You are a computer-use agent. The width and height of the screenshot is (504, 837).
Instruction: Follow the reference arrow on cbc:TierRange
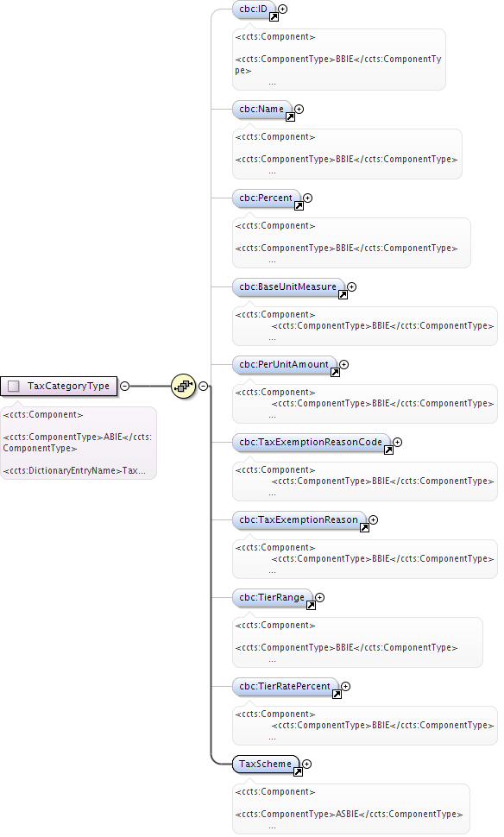311,606
